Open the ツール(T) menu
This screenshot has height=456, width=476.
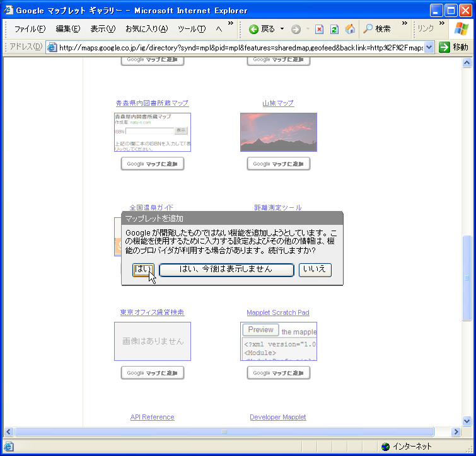192,29
